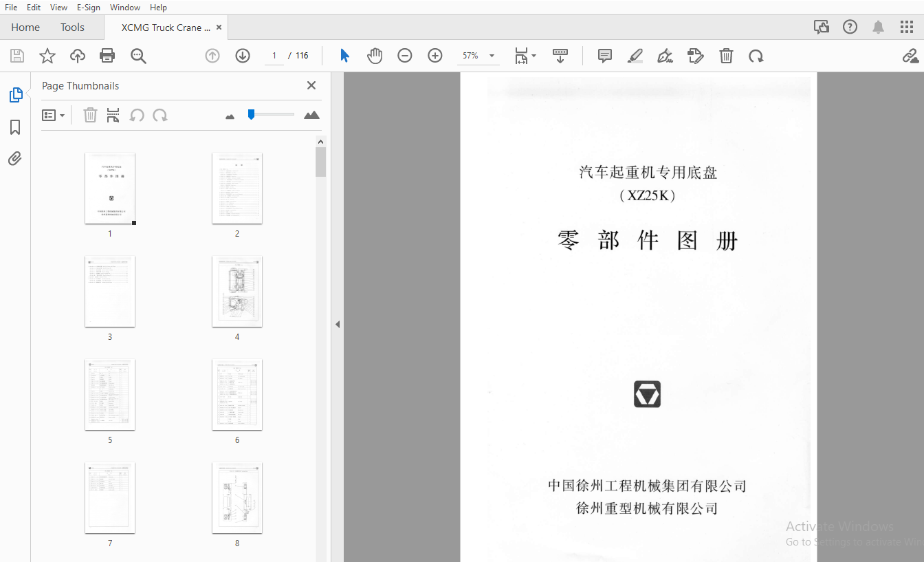The width and height of the screenshot is (924, 562).
Task: Select page 1 thumbnail
Action: 110,188
